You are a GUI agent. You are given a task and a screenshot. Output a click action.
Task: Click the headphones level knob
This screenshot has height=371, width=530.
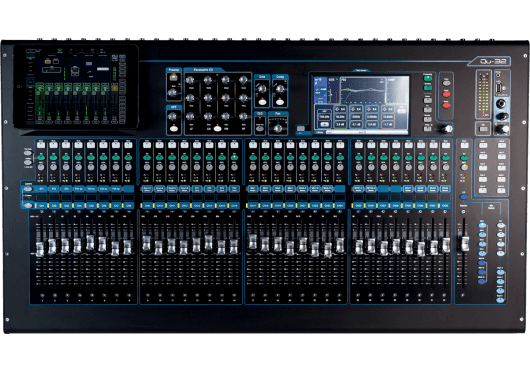coord(501,117)
